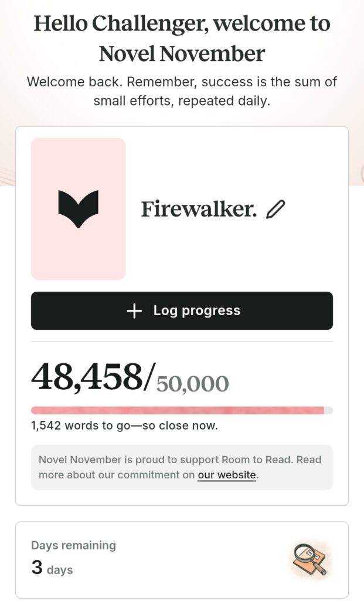Click the open book logo icon
364x601 pixels.
point(78,209)
